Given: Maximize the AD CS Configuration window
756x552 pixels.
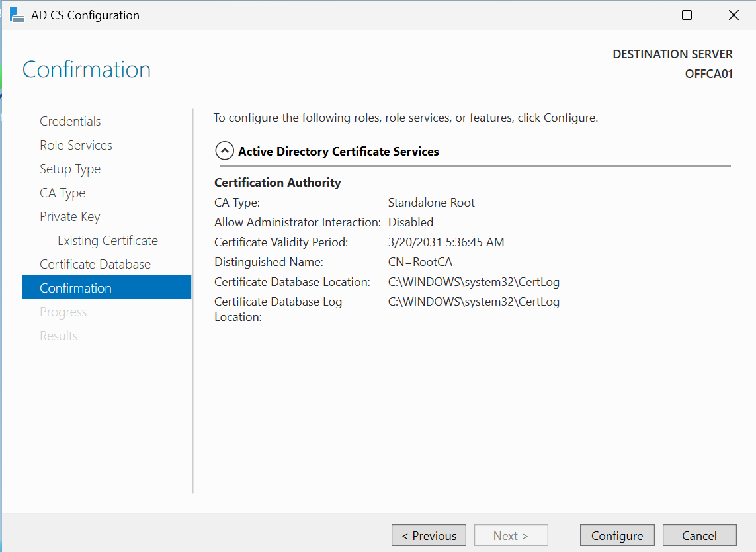Looking at the screenshot, I should pyautogui.click(x=687, y=15).
